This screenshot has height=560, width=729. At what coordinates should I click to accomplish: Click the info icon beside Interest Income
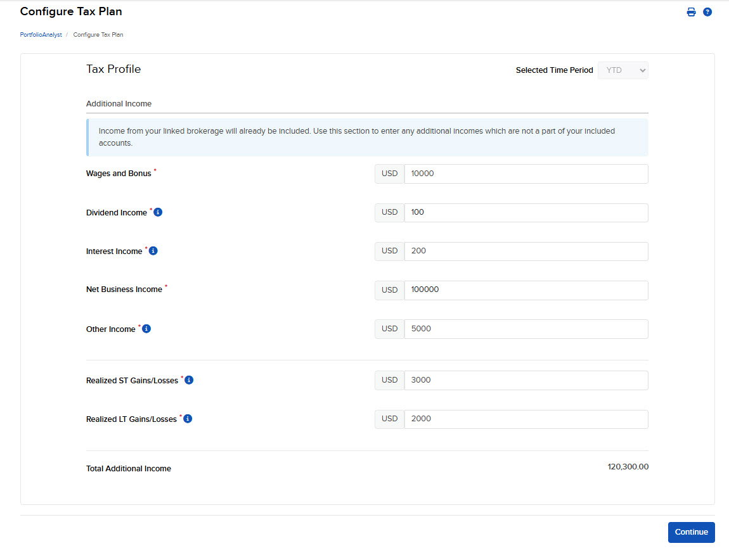pos(152,250)
